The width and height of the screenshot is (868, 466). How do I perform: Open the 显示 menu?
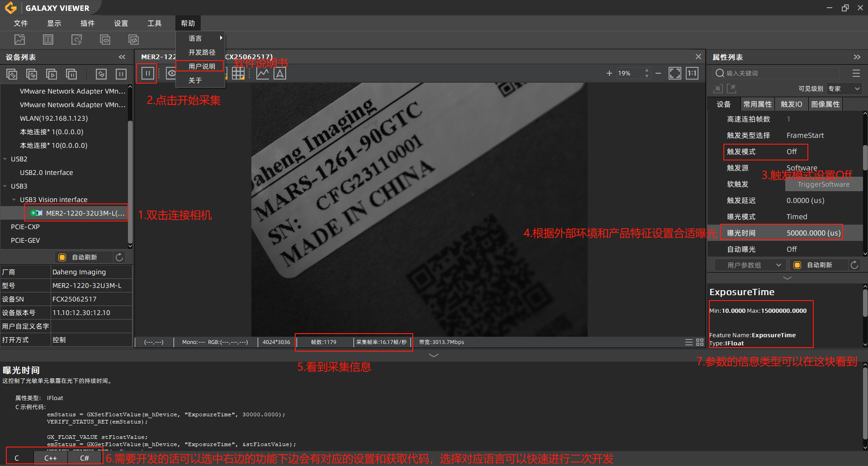point(54,23)
